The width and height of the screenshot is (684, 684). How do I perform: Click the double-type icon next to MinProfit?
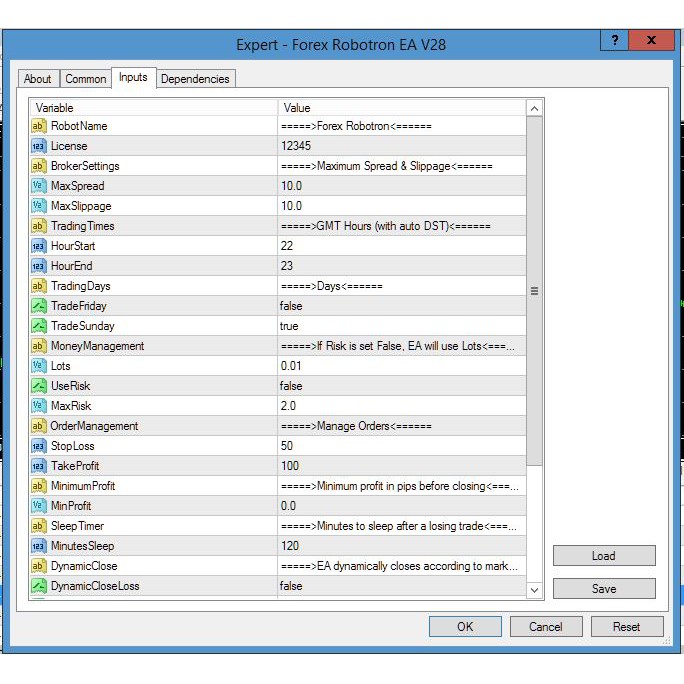coord(39,506)
